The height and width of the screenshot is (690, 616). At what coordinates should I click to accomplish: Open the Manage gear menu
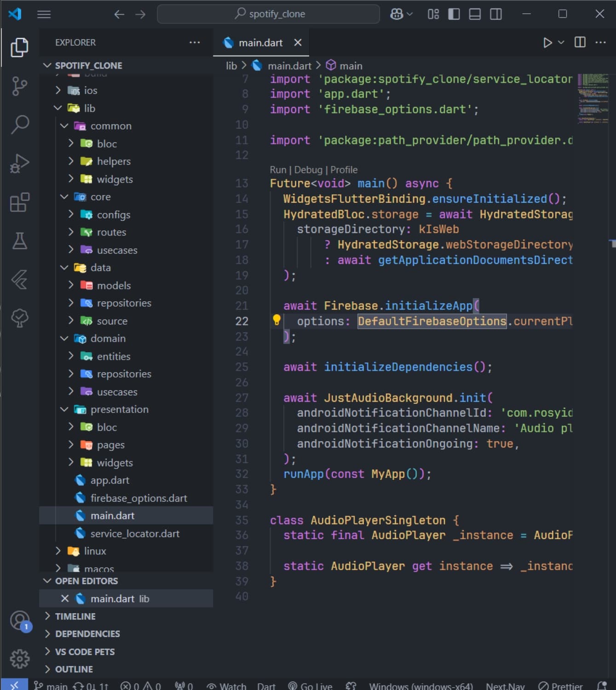click(19, 659)
